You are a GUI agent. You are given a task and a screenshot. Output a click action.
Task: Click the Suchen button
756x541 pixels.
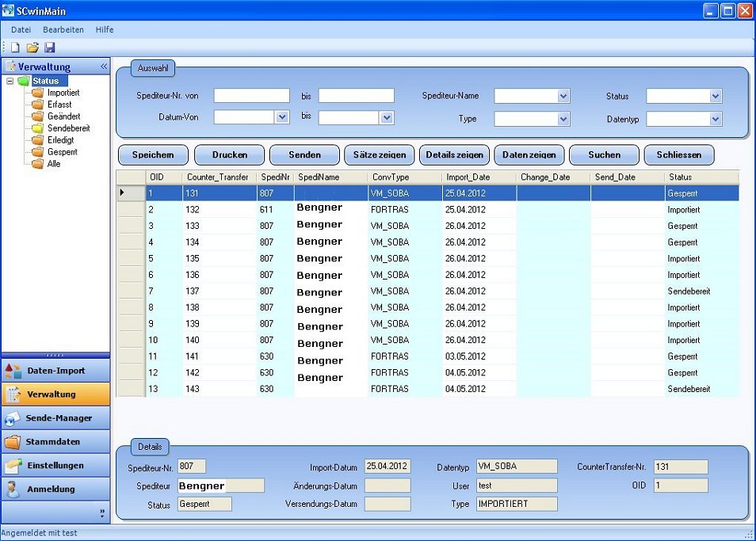pyautogui.click(x=604, y=155)
